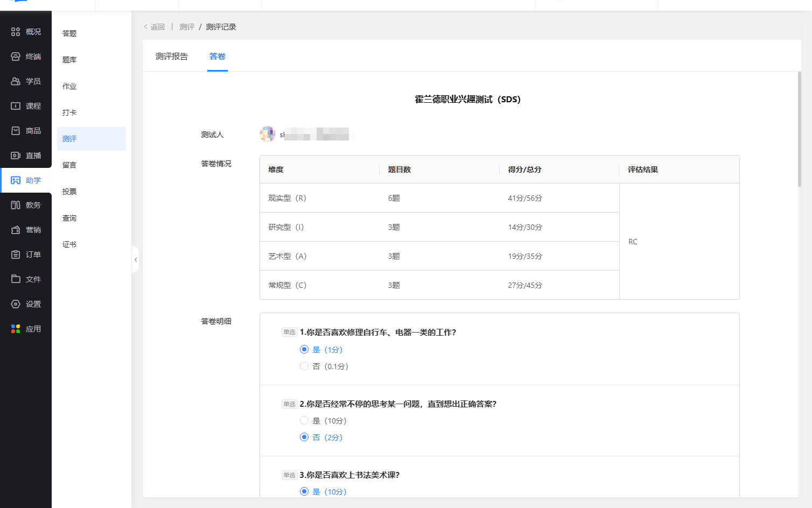812x508 pixels.
Task: Click the 直播 live broadcast icon
Action: tap(16, 156)
